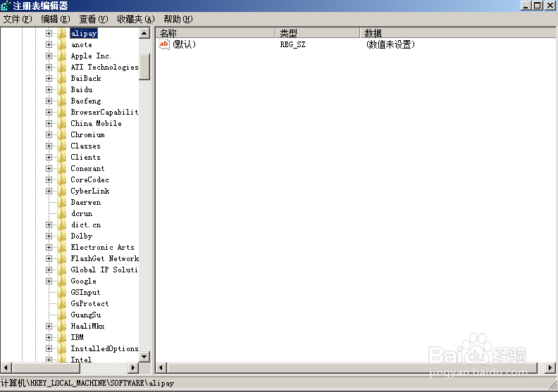Select the (默认) value entry

point(184,44)
